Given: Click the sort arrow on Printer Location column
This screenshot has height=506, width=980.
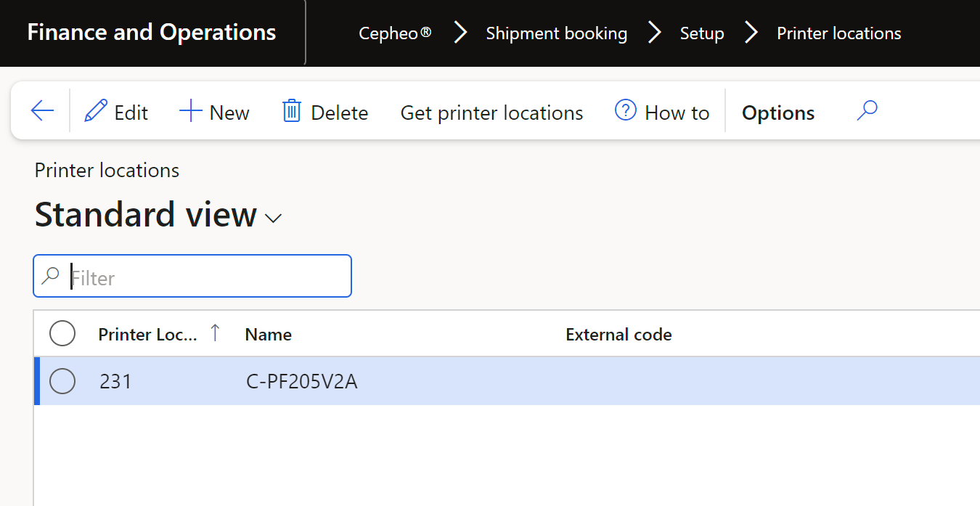Looking at the screenshot, I should 215,333.
